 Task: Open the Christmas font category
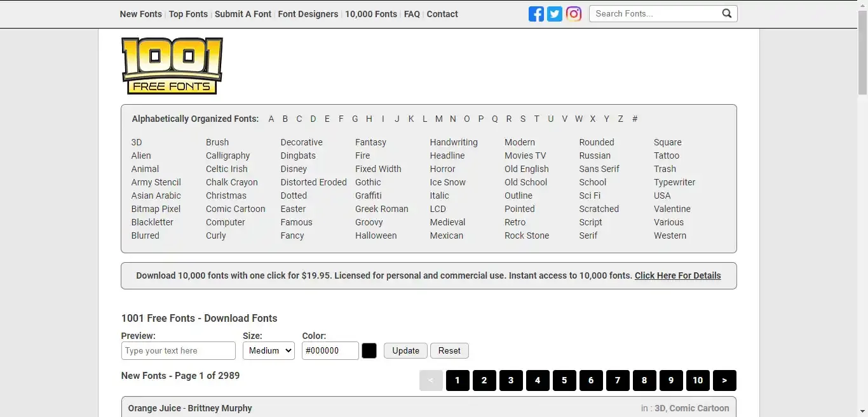(226, 195)
